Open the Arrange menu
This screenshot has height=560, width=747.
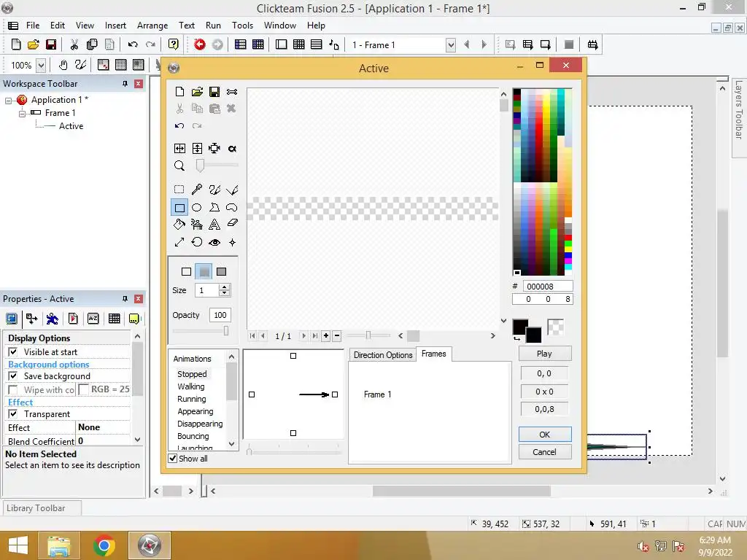(x=152, y=26)
